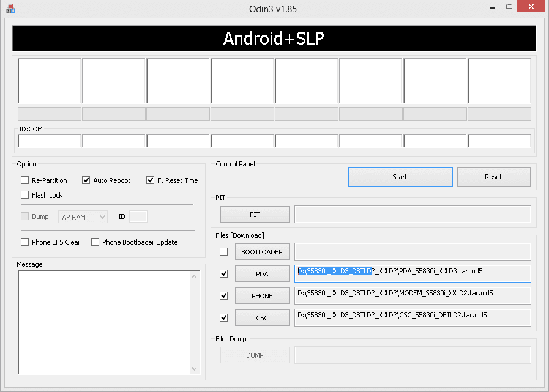The image size is (549, 392).
Task: Click the last ID:COM port box
Action: (499, 141)
